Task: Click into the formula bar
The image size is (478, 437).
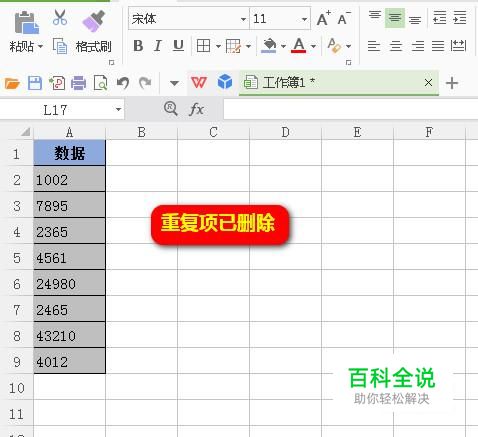Action: pyautogui.click(x=351, y=109)
